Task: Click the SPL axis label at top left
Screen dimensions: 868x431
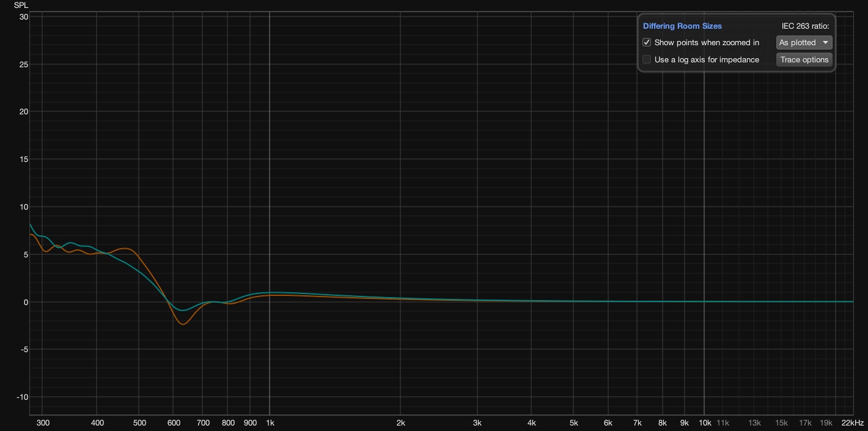Action: pyautogui.click(x=21, y=6)
